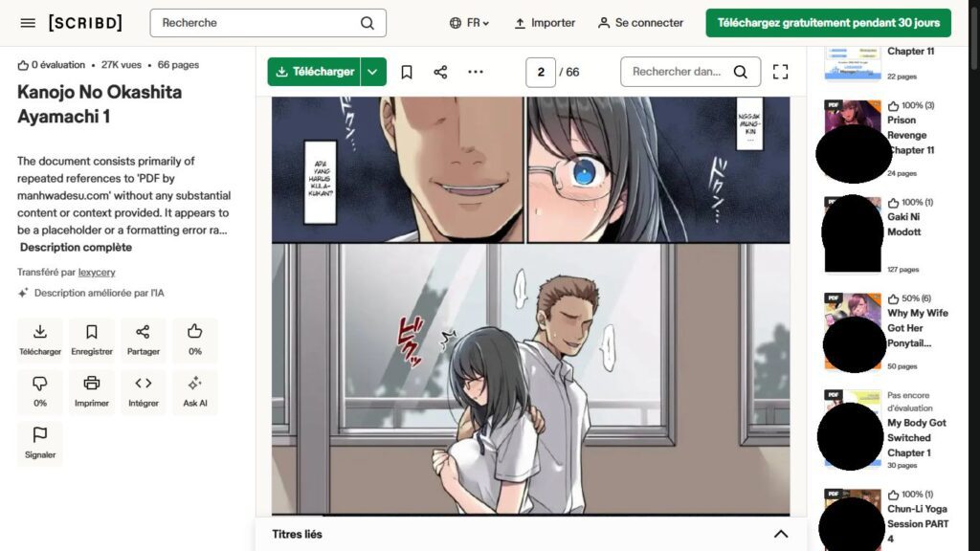This screenshot has height=551, width=980.
Task: Click the Intégrer embed code icon
Action: click(144, 391)
